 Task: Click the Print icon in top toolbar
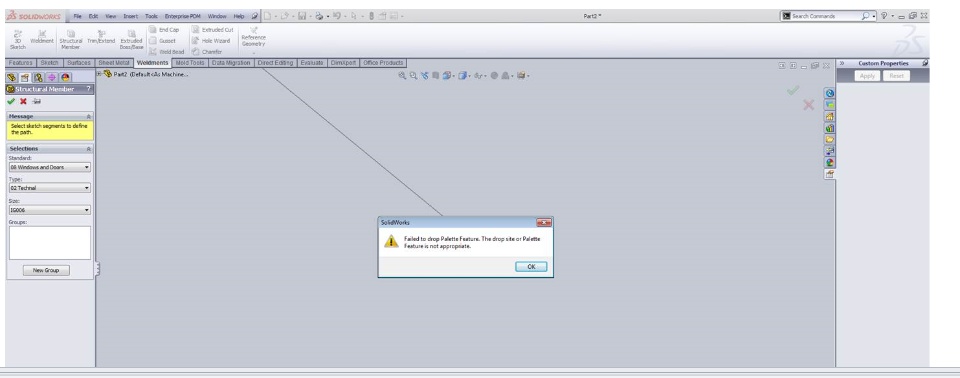319,16
